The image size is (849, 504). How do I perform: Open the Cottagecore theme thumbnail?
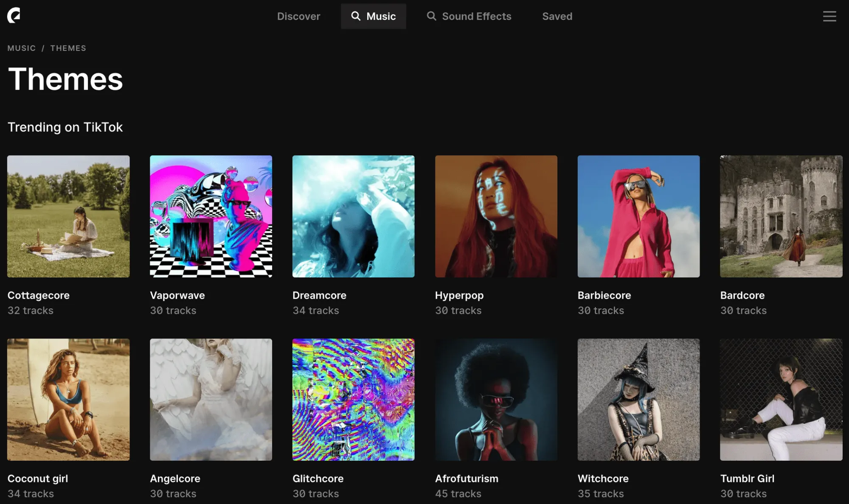(68, 216)
